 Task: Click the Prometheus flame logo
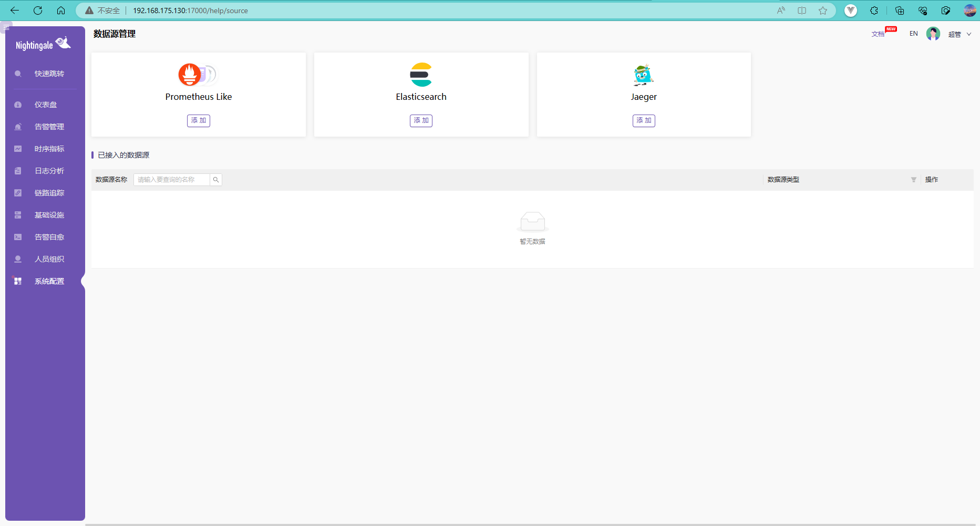190,75
